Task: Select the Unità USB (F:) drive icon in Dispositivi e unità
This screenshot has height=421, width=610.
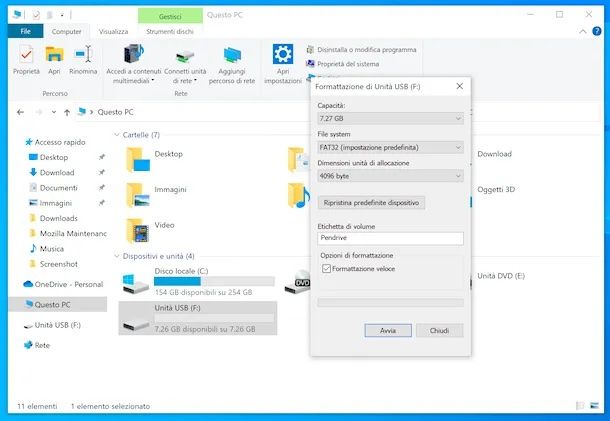Action: (x=135, y=325)
